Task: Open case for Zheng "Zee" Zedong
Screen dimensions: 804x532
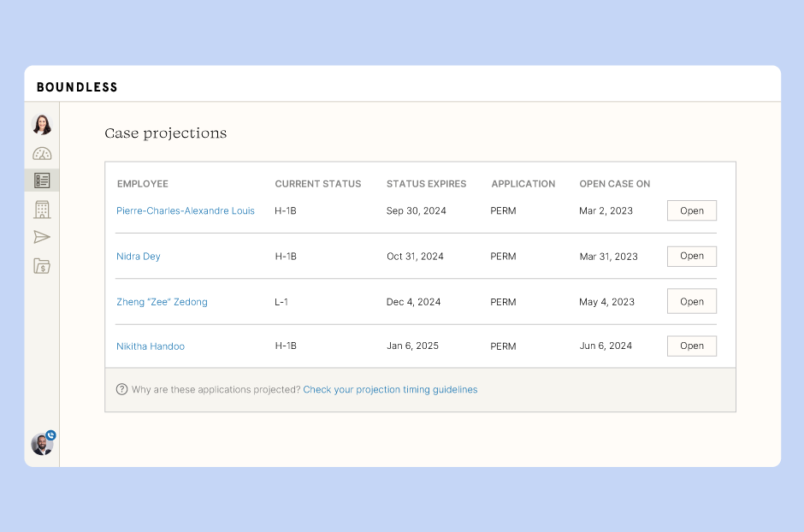Action: 692,301
